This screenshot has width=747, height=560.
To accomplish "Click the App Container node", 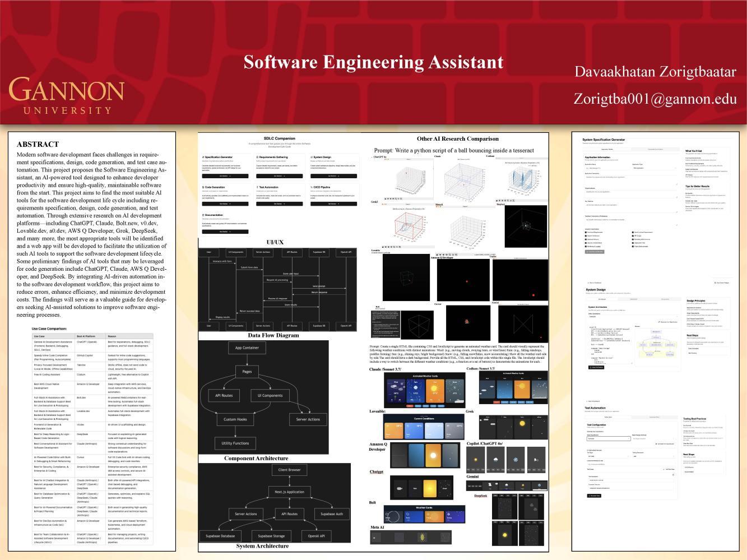I will click(x=247, y=348).
